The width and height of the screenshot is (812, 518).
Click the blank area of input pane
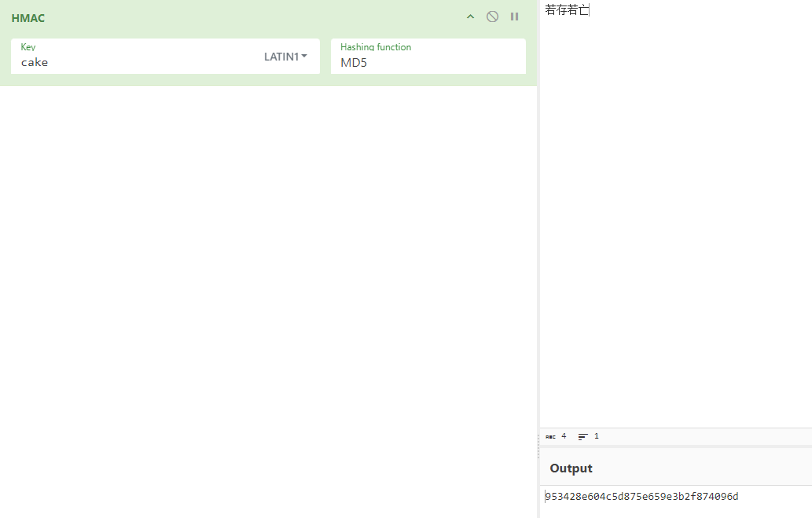pos(676,220)
